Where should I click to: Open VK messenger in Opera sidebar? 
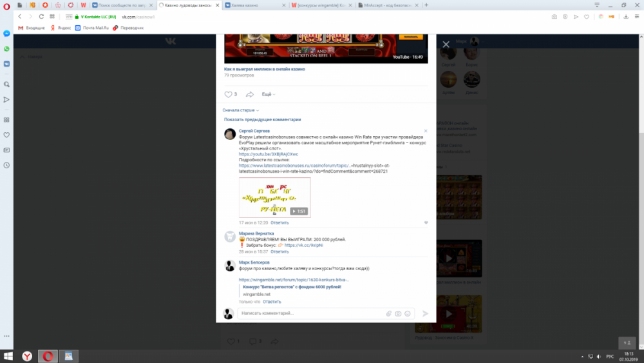pyautogui.click(x=6, y=64)
